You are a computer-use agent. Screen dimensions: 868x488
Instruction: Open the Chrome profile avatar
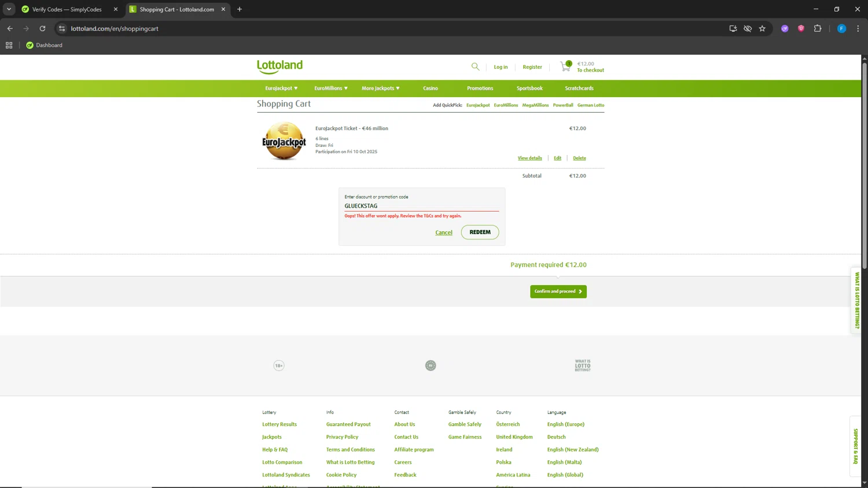(x=841, y=28)
